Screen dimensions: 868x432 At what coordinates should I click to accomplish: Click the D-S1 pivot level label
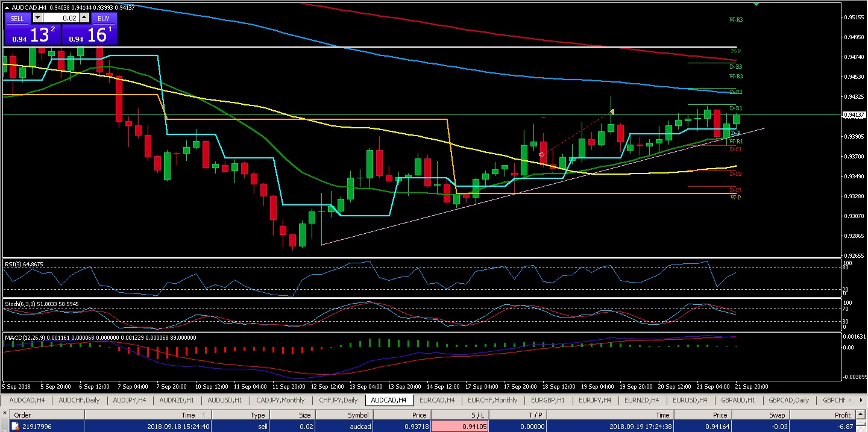[735, 149]
